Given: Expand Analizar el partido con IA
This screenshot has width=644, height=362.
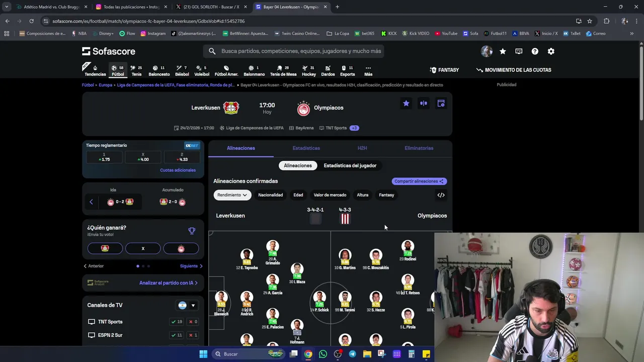Looking at the screenshot, I should (x=169, y=283).
